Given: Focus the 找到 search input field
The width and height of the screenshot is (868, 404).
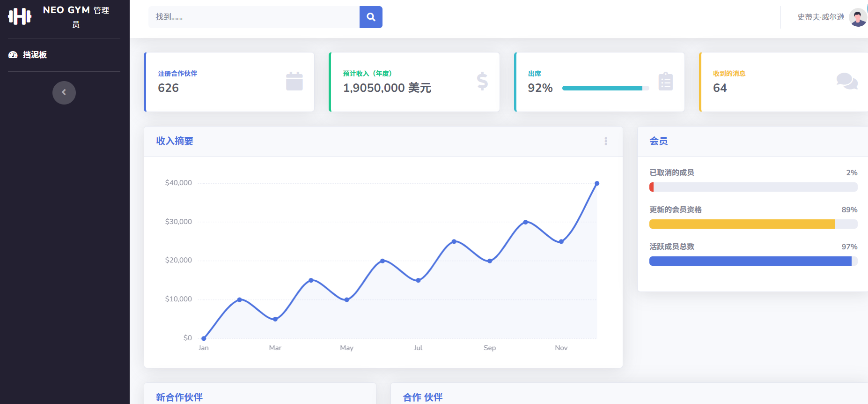Looking at the screenshot, I should (254, 17).
